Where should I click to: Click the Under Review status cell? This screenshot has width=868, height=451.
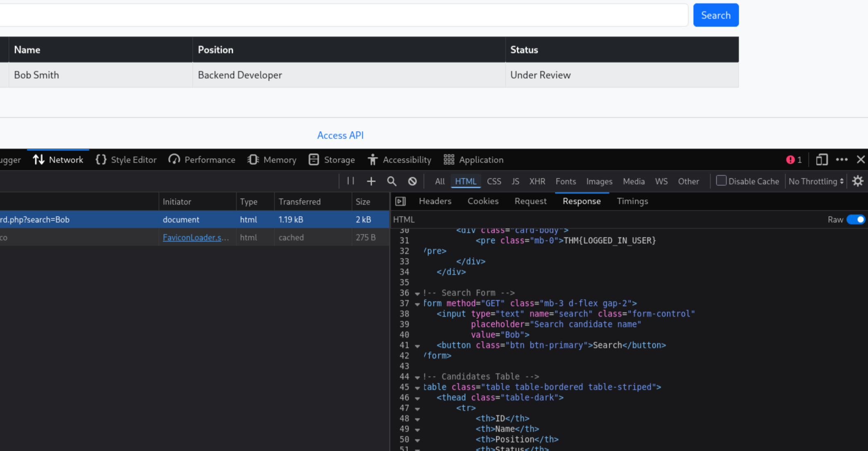click(622, 75)
